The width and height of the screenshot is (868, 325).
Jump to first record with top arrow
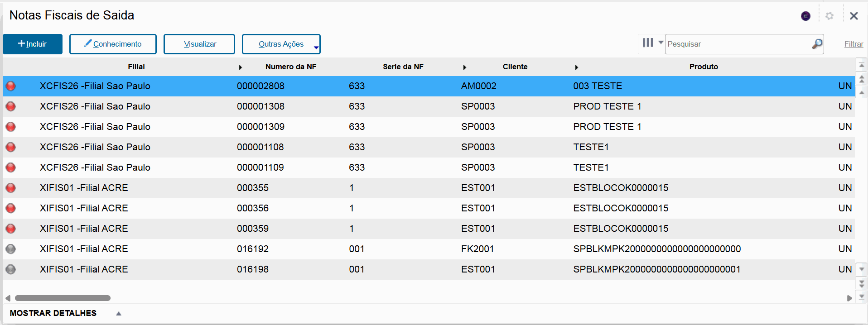[x=862, y=65]
